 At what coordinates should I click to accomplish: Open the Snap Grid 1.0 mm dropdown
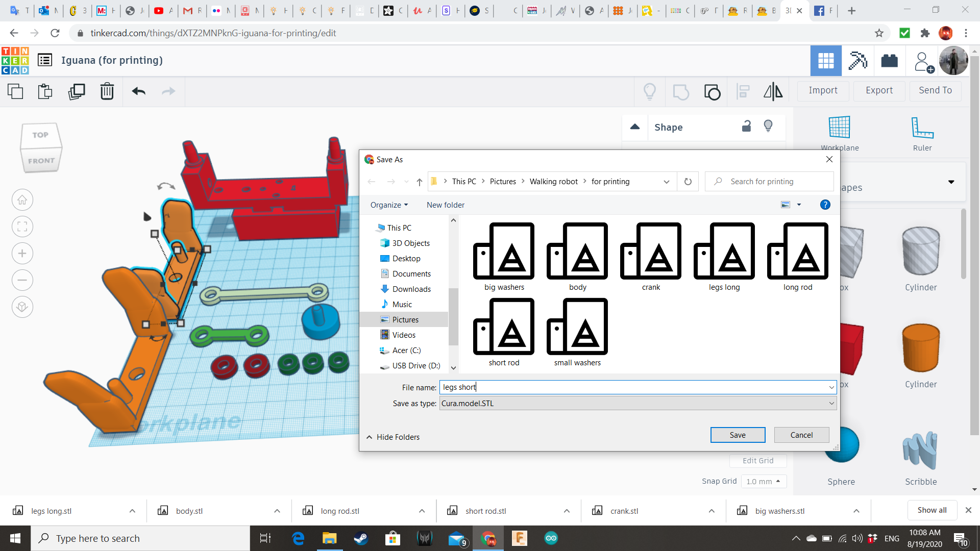pyautogui.click(x=763, y=482)
